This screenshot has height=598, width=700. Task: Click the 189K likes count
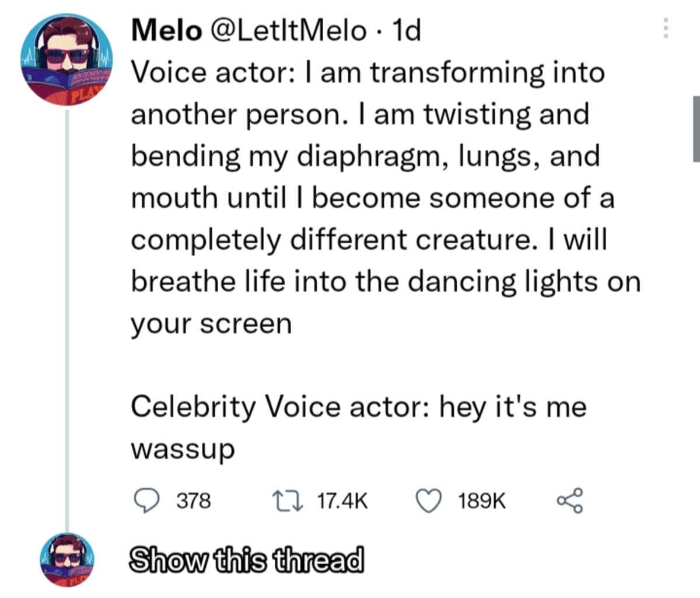point(482,501)
